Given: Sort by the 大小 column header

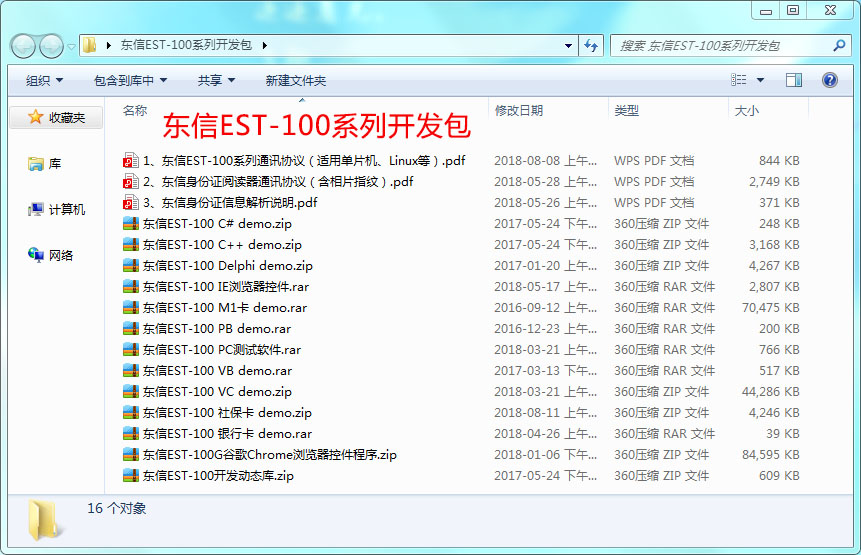Looking at the screenshot, I should (747, 110).
